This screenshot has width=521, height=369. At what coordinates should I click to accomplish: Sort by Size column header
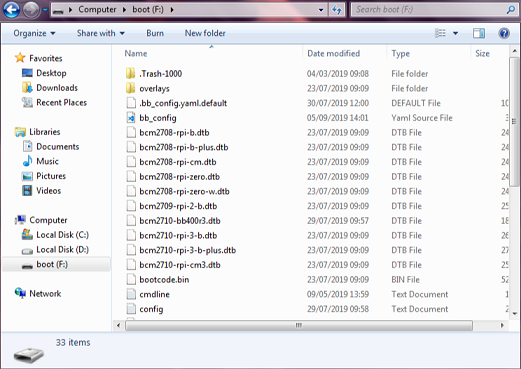(482, 53)
